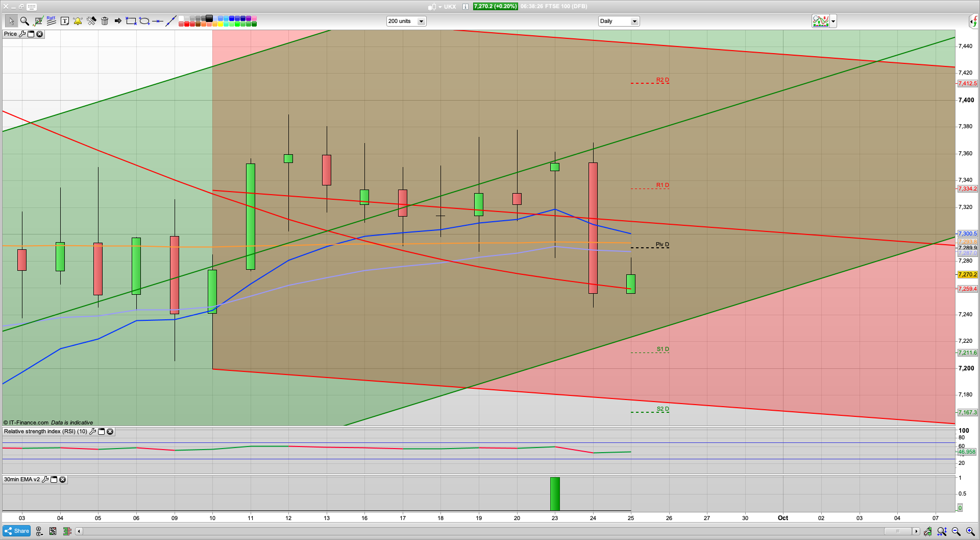Choose the horizontal line tool
980x540 pixels.
tap(158, 21)
